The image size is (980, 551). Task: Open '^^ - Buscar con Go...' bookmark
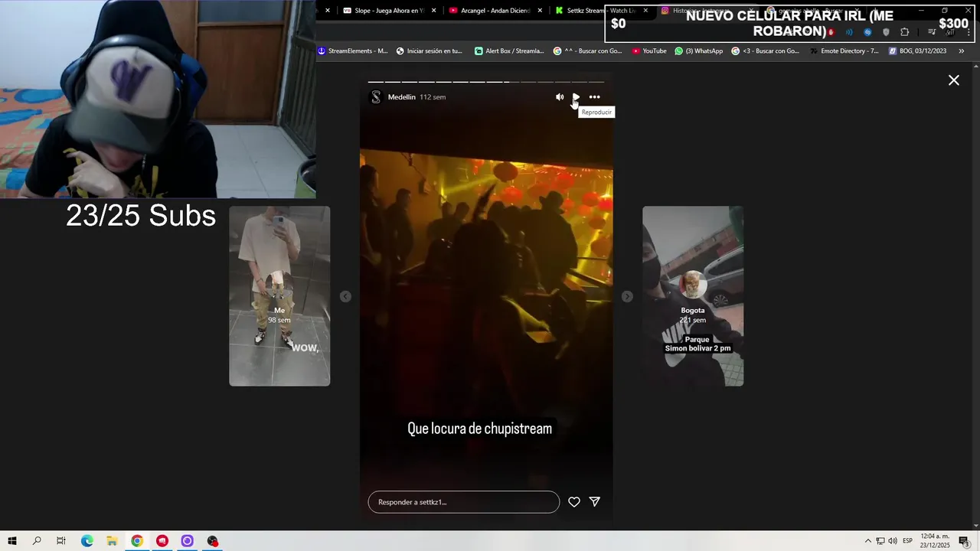click(x=587, y=51)
